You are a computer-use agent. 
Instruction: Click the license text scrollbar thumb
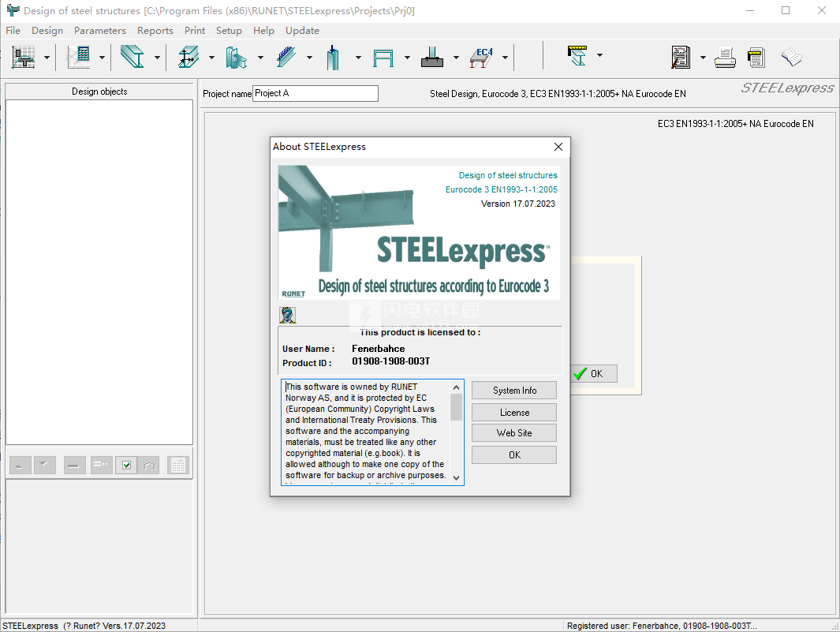tap(457, 407)
